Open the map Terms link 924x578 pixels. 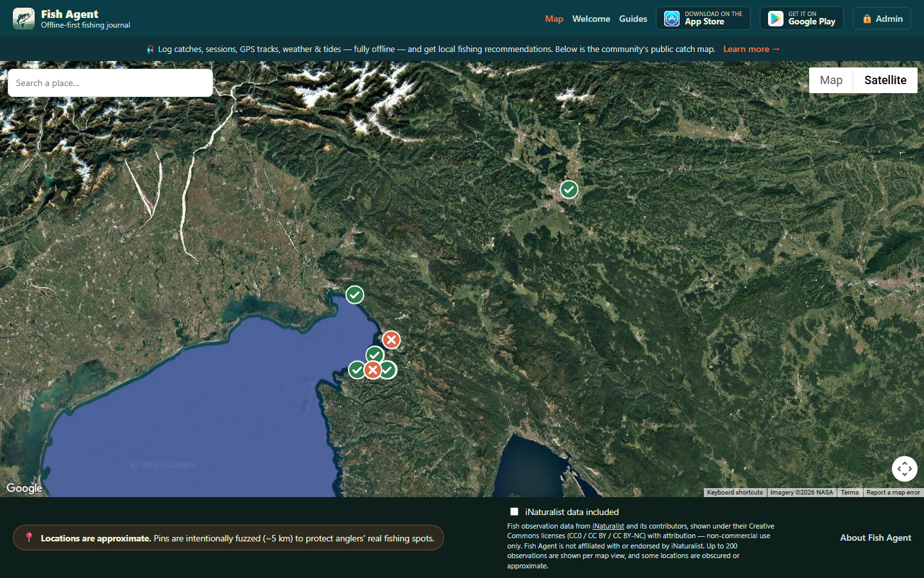coord(850,493)
